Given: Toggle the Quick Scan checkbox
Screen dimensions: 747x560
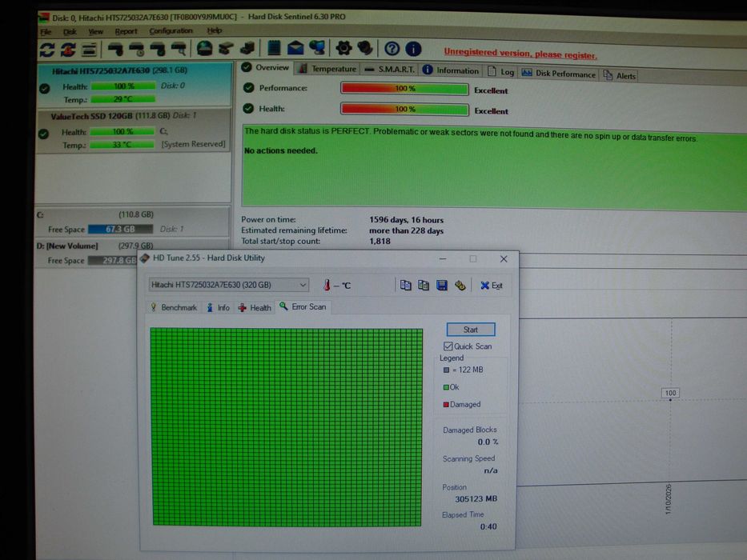Looking at the screenshot, I should (x=448, y=346).
